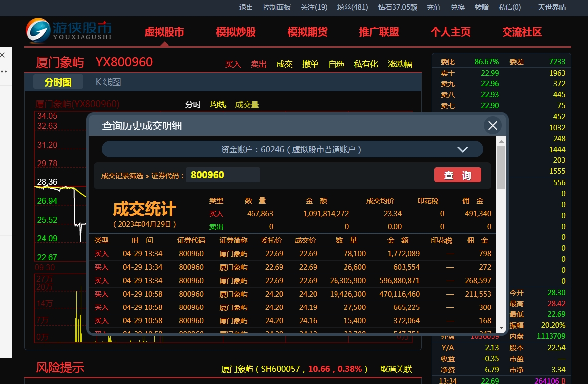Click the username 一天世界晴

pos(548,7)
